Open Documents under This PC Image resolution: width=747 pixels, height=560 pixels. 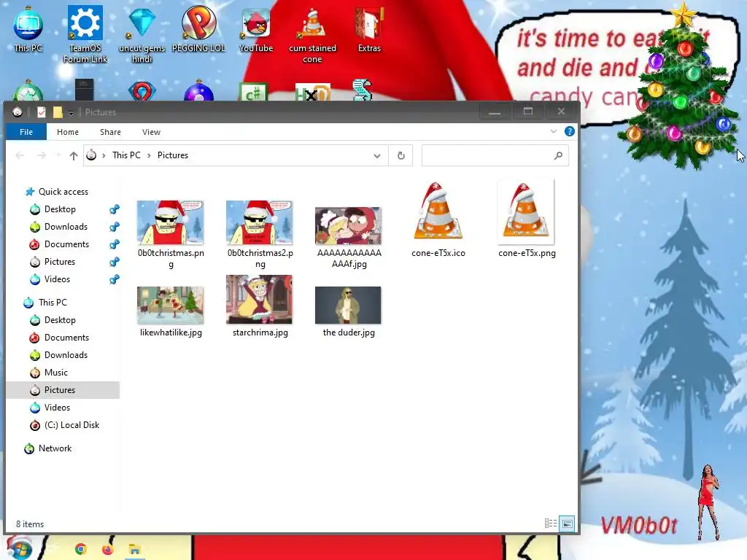click(x=66, y=337)
